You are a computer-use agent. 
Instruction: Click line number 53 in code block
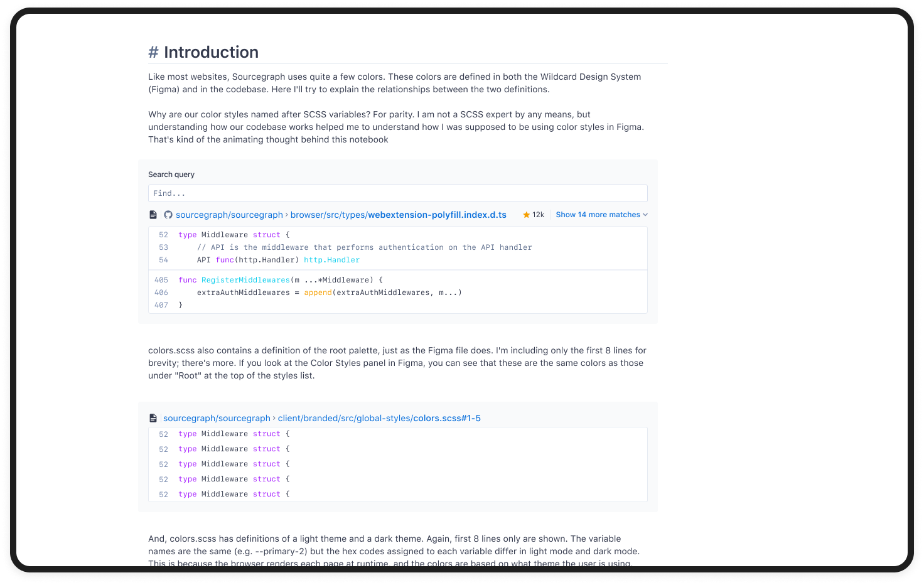coord(163,247)
